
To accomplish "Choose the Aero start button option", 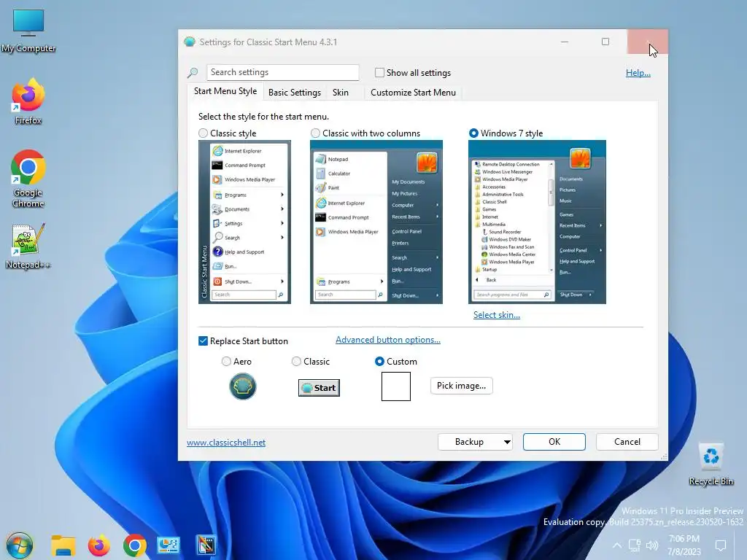I will [226, 362].
